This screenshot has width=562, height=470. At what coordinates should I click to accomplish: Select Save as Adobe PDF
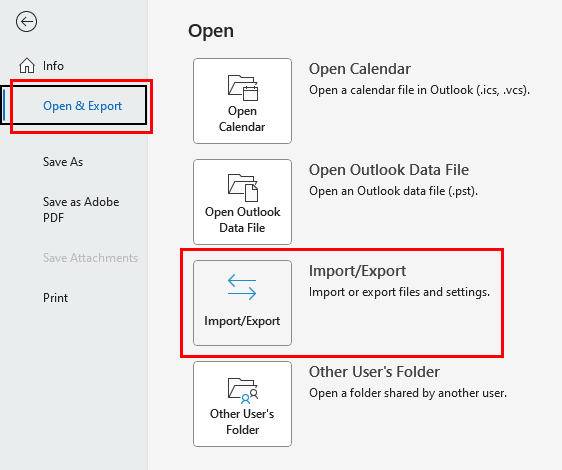(x=81, y=210)
